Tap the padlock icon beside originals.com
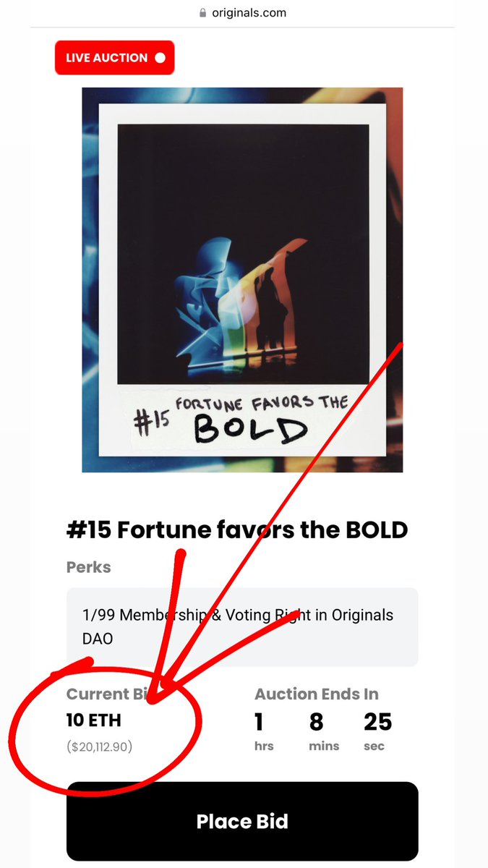The height and width of the screenshot is (868, 488). click(203, 12)
